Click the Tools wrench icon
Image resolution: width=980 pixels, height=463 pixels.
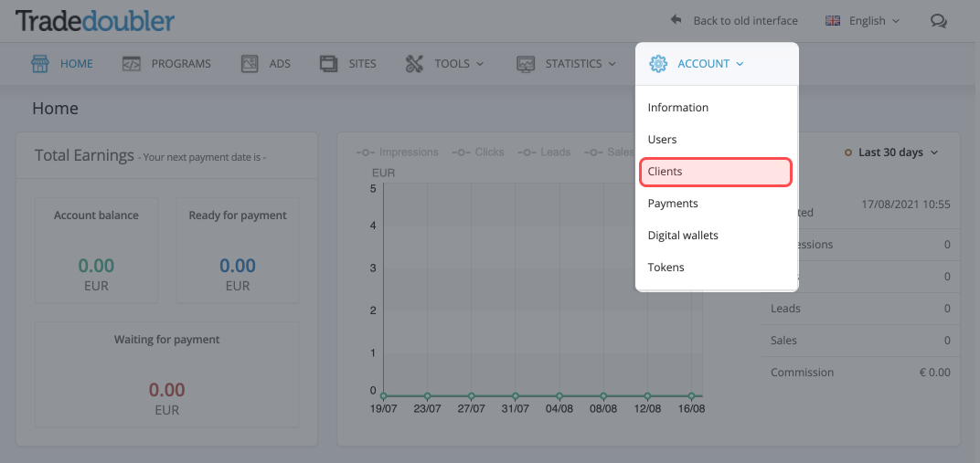pyautogui.click(x=414, y=64)
